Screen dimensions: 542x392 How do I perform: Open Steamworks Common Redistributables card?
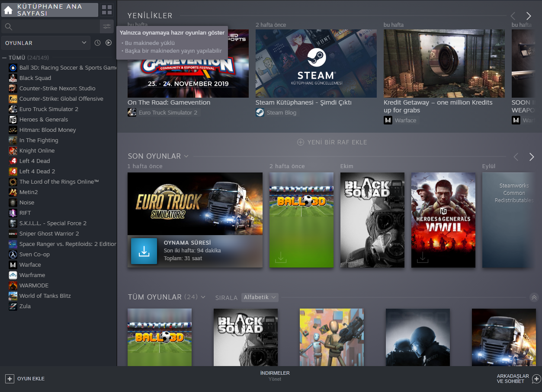click(508, 220)
